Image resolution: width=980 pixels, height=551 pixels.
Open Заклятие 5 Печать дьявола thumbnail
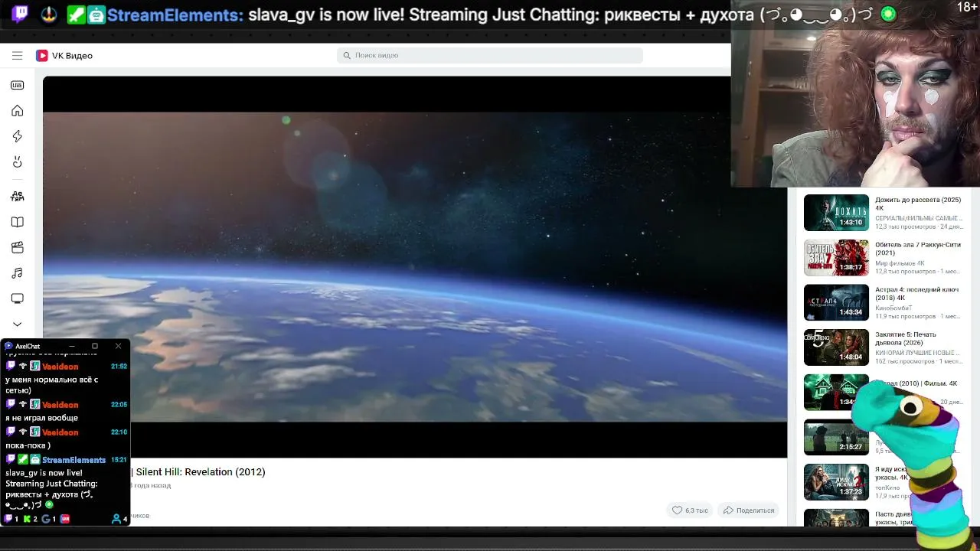tap(836, 347)
